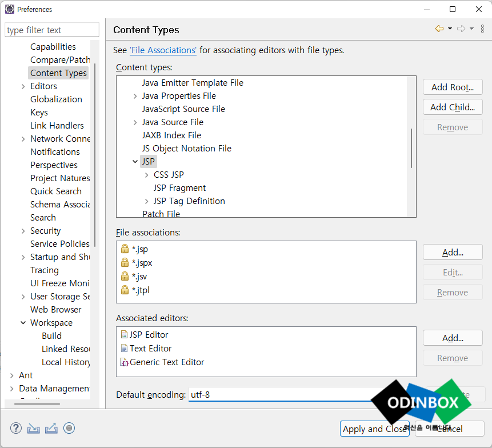Expand the Network Connections node

pos(23,139)
